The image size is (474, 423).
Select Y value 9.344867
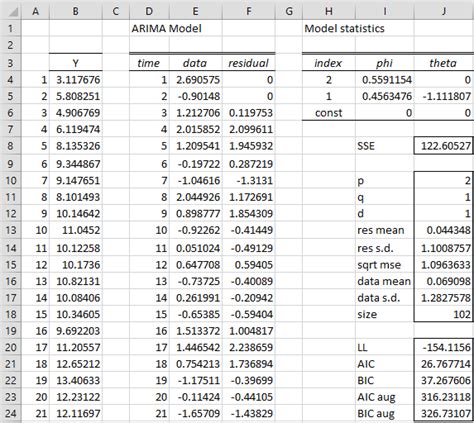76,164
